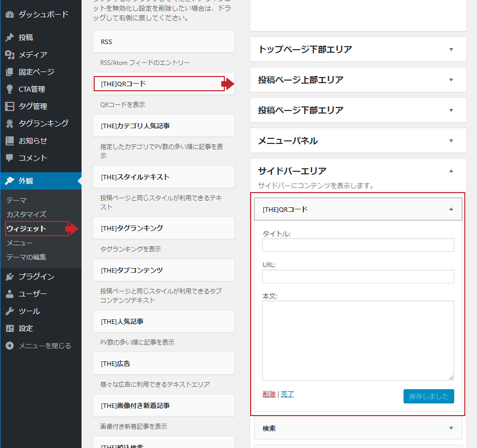Click into the URL input field
The image size is (477, 448).
[358, 276]
